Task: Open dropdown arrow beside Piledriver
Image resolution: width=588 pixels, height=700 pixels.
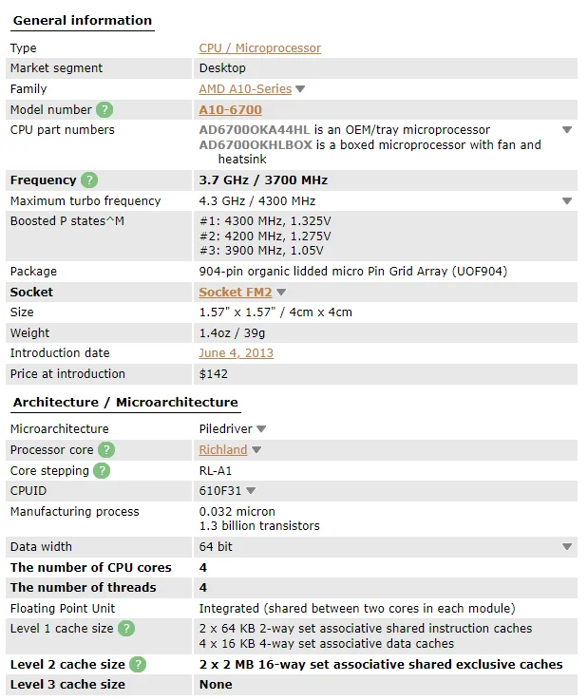Action: pos(261,429)
